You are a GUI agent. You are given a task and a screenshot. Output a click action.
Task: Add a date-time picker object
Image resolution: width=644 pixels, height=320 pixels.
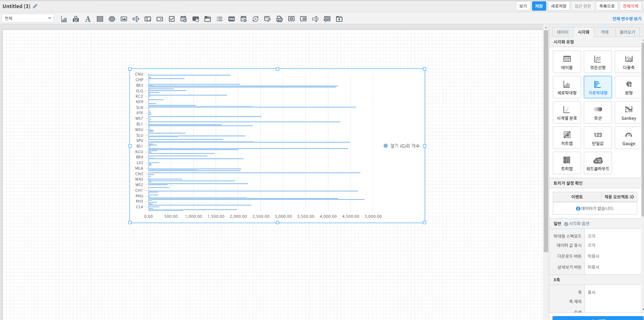tap(183, 19)
